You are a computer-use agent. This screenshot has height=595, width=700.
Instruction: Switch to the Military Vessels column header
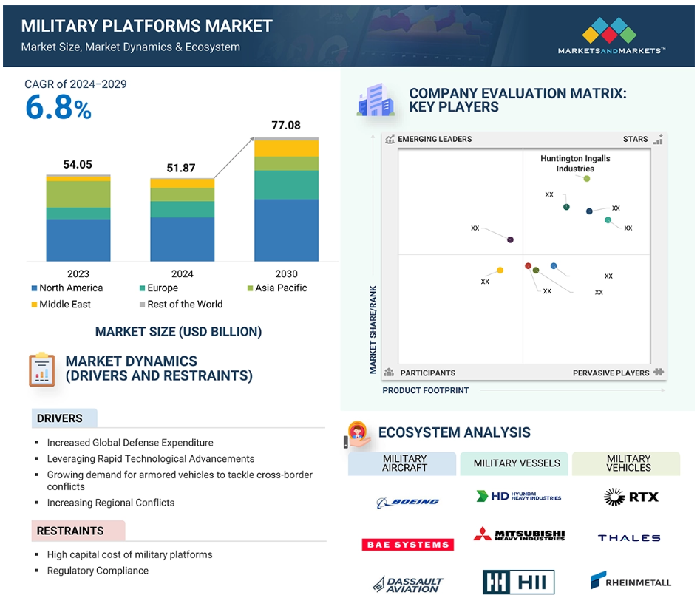pos(514,463)
